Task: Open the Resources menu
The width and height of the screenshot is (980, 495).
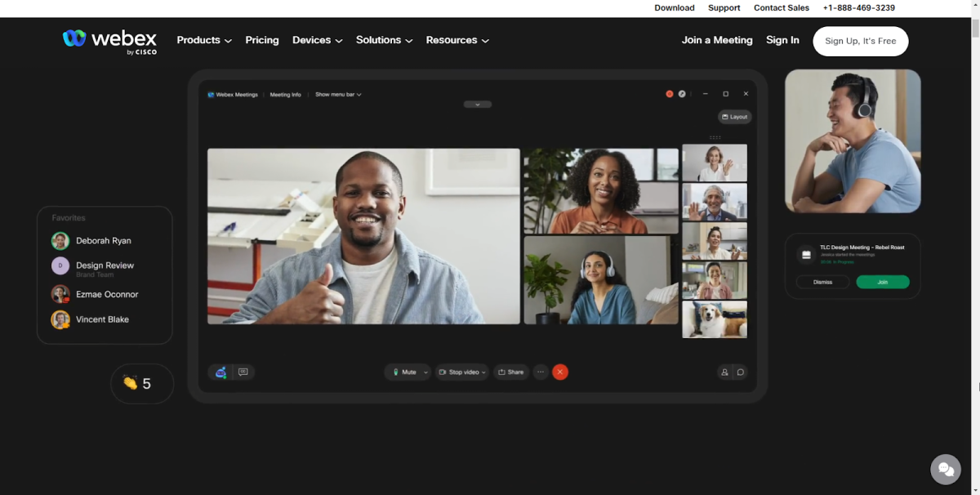Action: click(457, 39)
